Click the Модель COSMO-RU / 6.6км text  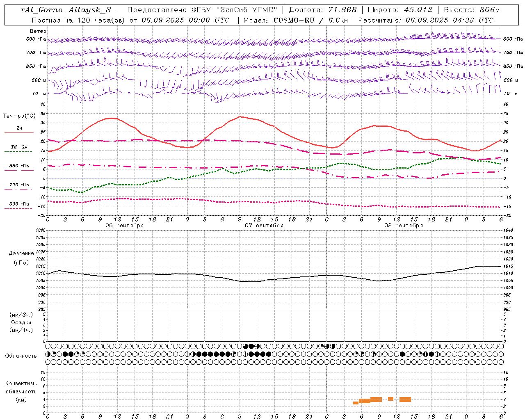click(296, 20)
